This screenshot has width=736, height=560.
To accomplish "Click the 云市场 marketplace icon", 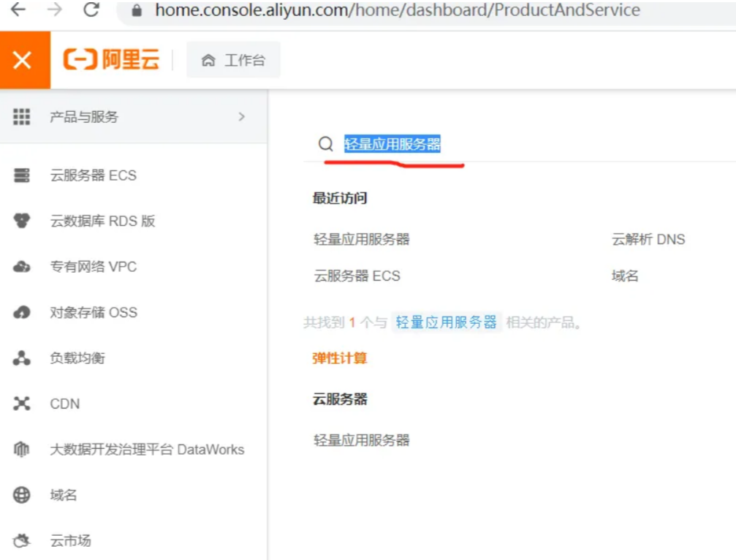I will tap(22, 541).
